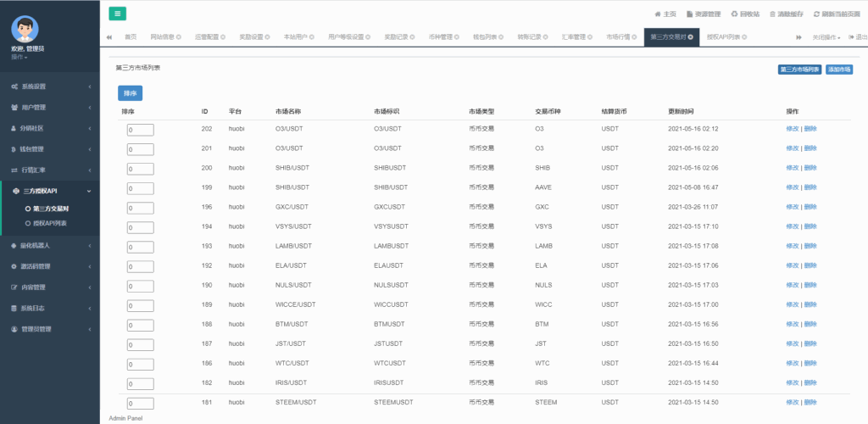Screen dimensions: 868x424
Task: Collapse the 三方授权API menu using its chevron
Action: (x=89, y=191)
